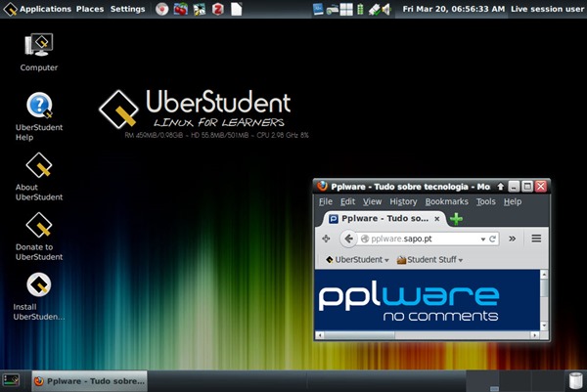Reload the page in Firefox
This screenshot has height=392, width=587.
(493, 239)
